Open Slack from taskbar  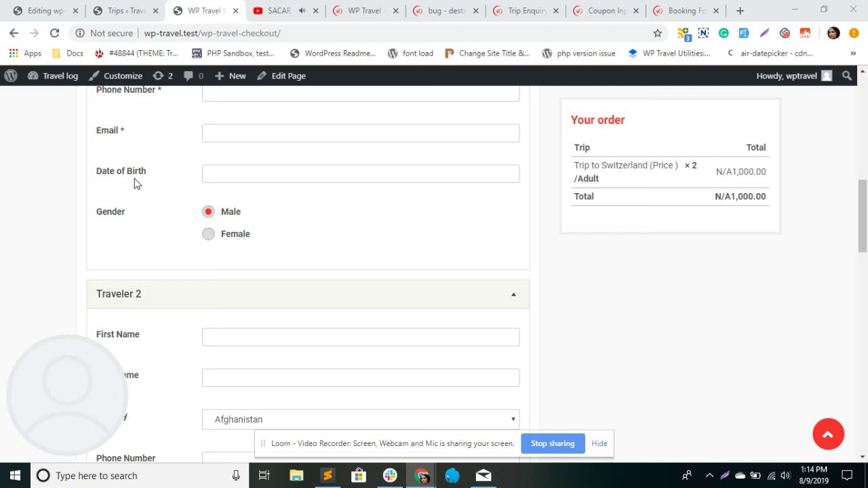[390, 476]
